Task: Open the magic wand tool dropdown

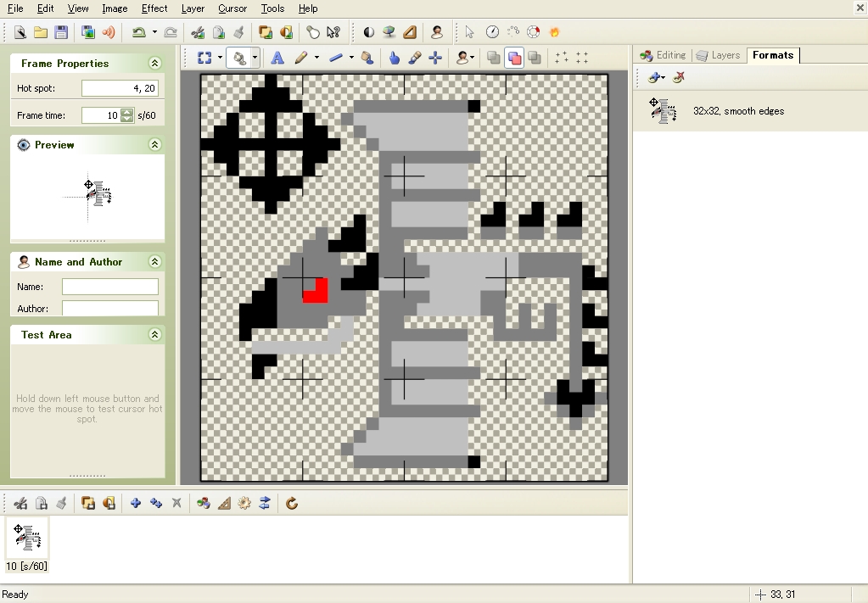Action: click(x=255, y=58)
